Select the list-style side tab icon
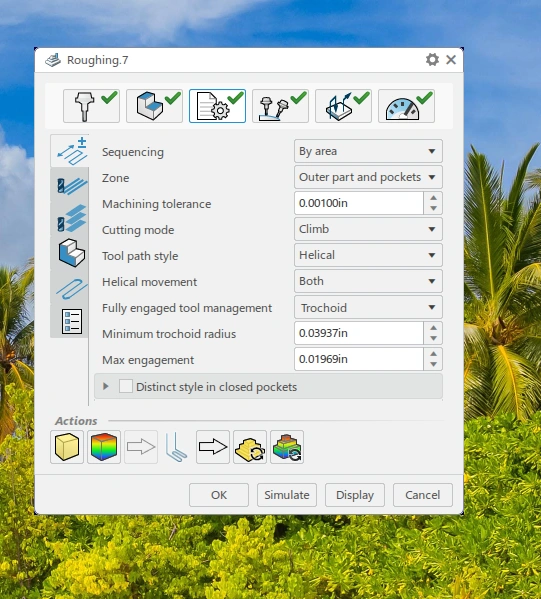Viewport: 541px width, 599px height. [71, 322]
